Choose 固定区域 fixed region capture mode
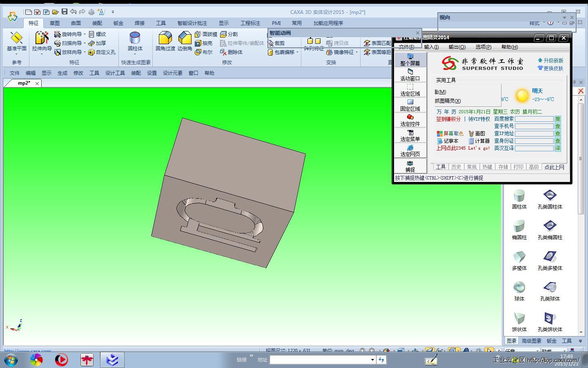The height and width of the screenshot is (368, 588). [x=410, y=105]
